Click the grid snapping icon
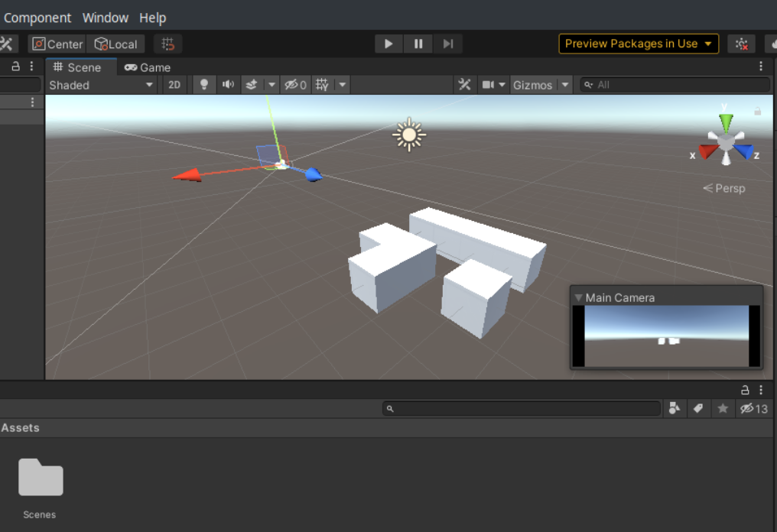This screenshot has height=532, width=777. coord(168,44)
